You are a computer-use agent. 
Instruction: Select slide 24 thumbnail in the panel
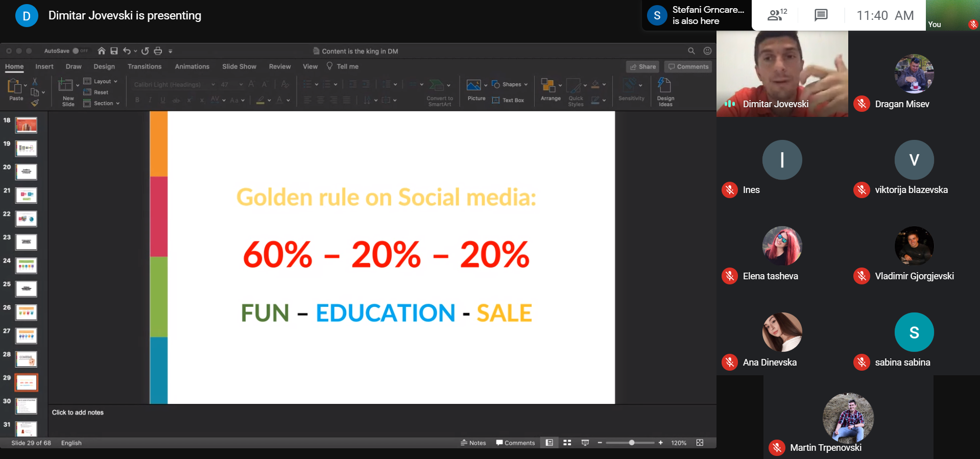(26, 265)
